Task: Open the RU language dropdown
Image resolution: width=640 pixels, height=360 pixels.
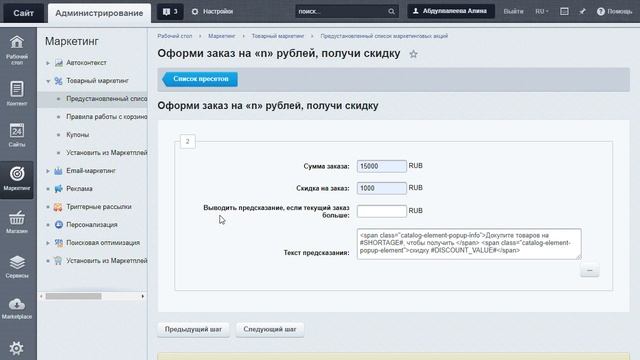Action: click(542, 11)
